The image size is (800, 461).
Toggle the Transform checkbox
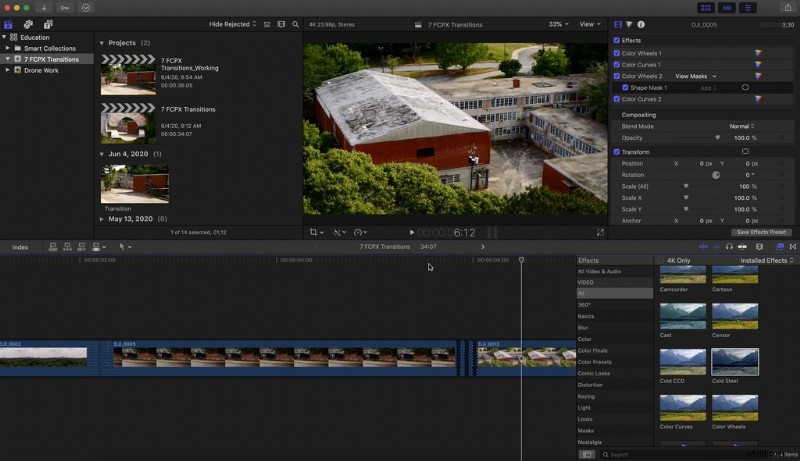(x=617, y=152)
